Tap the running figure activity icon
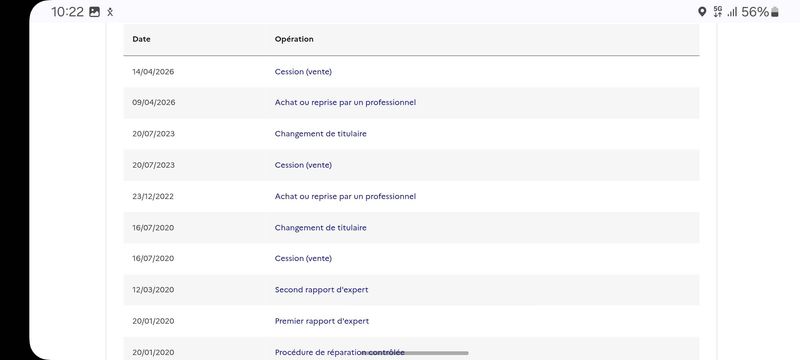The width and height of the screenshot is (800, 360). [x=110, y=12]
